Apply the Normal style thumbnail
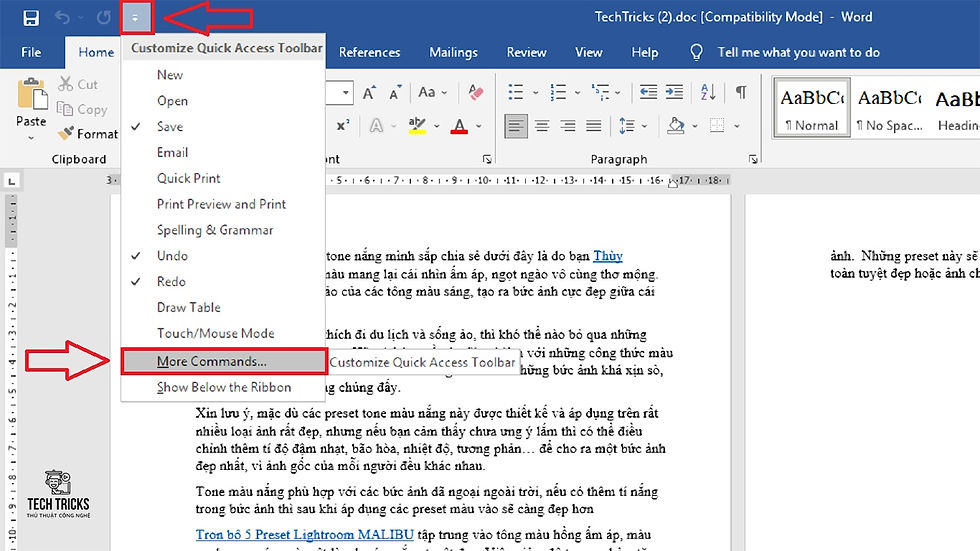Image resolution: width=980 pixels, height=551 pixels. [x=811, y=107]
